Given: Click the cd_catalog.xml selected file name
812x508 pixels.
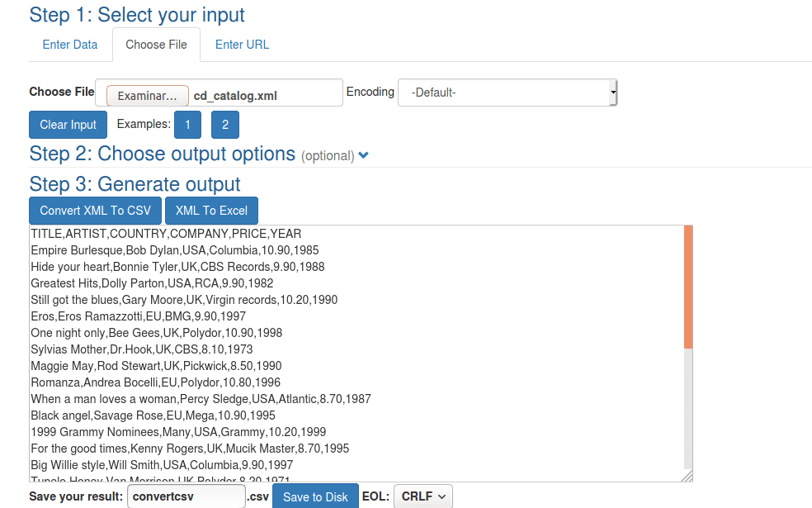Looking at the screenshot, I should (235, 96).
